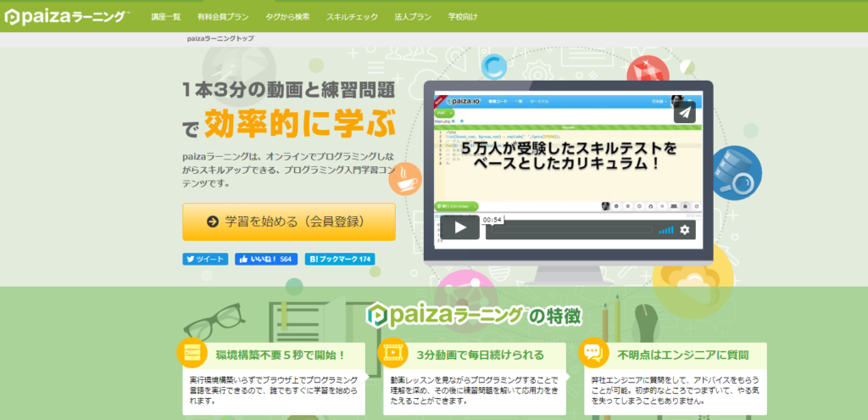Click the description starting 動画レッスンを見ながら
Image resolution: width=868 pixels, height=420 pixels.
point(474,389)
